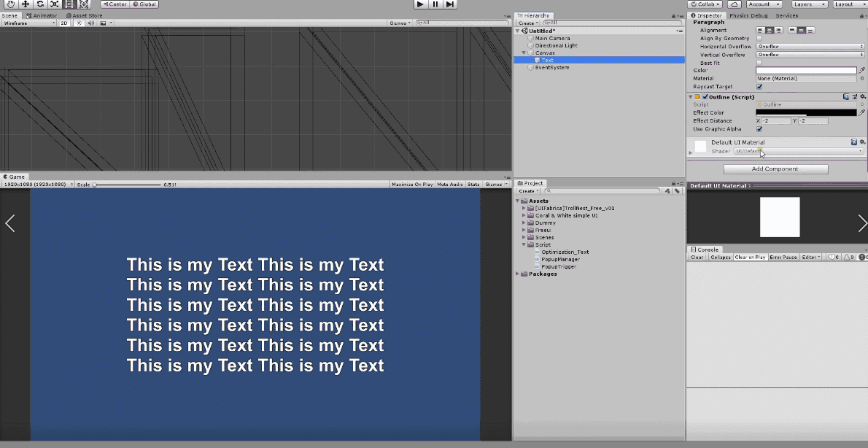Image resolution: width=868 pixels, height=448 pixels.
Task: Toggle Align By Geometry checkbox
Action: tap(759, 39)
